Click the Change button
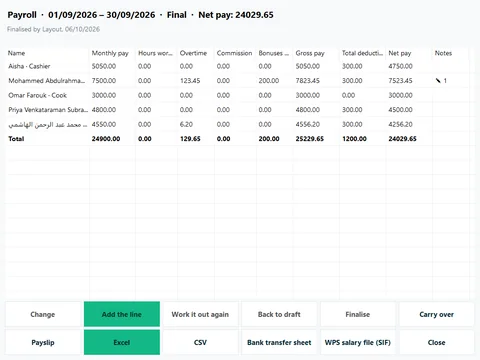The height and width of the screenshot is (360, 480). pos(43,314)
